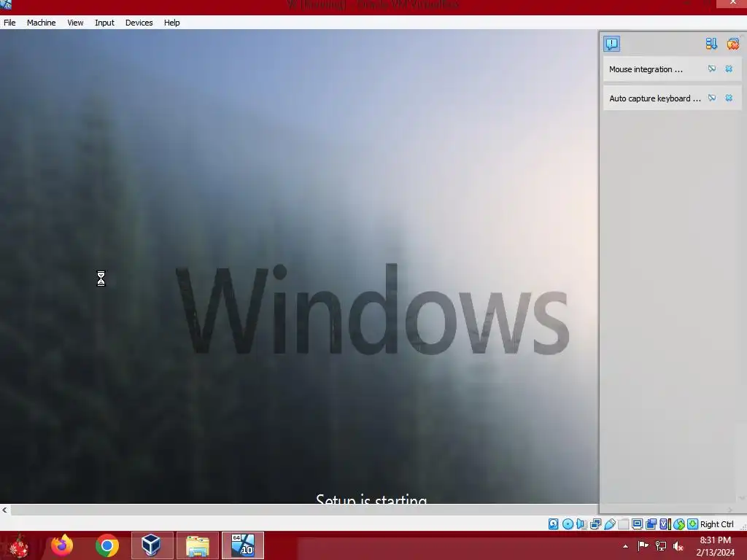747x560 pixels.
Task: Close the VirtualBox VM window
Action: 732,4
